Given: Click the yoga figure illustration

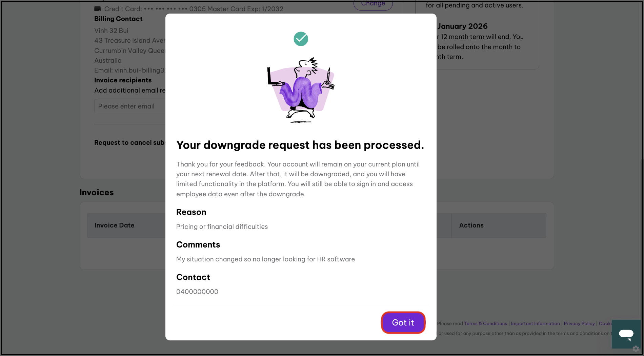Looking at the screenshot, I should (301, 90).
